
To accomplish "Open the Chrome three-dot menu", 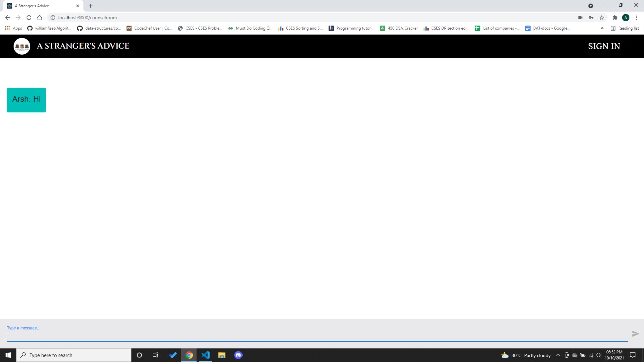I will coord(637,18).
